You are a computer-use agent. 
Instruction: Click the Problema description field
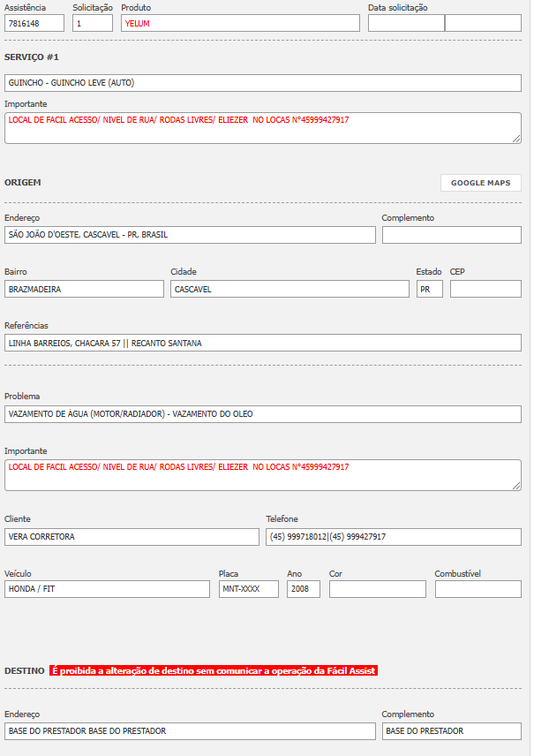click(x=263, y=412)
